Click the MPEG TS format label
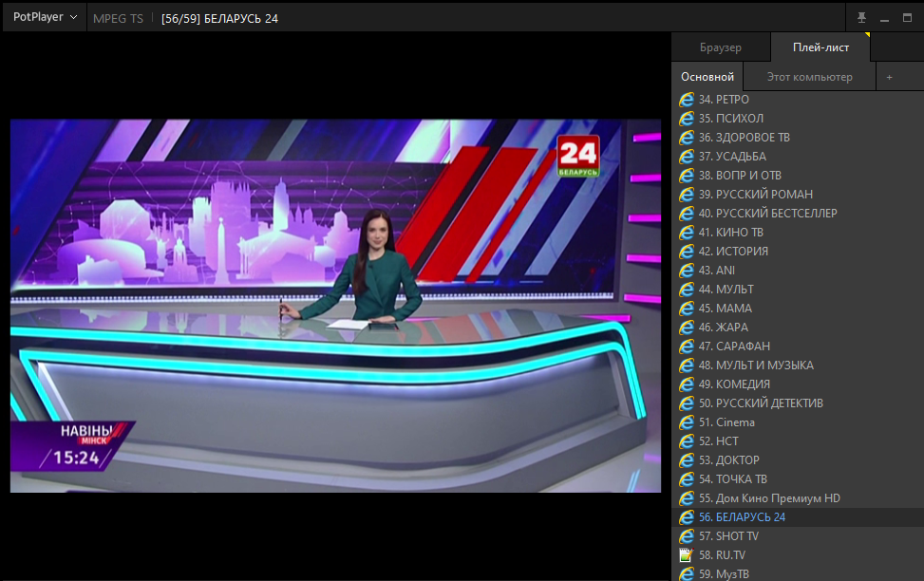 pyautogui.click(x=118, y=18)
